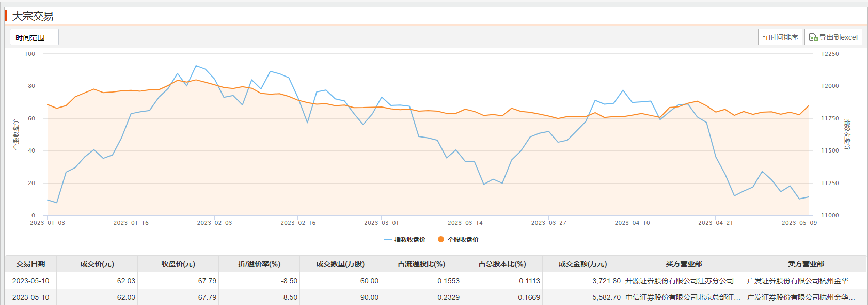Open the 时间范围 selector

pos(34,38)
